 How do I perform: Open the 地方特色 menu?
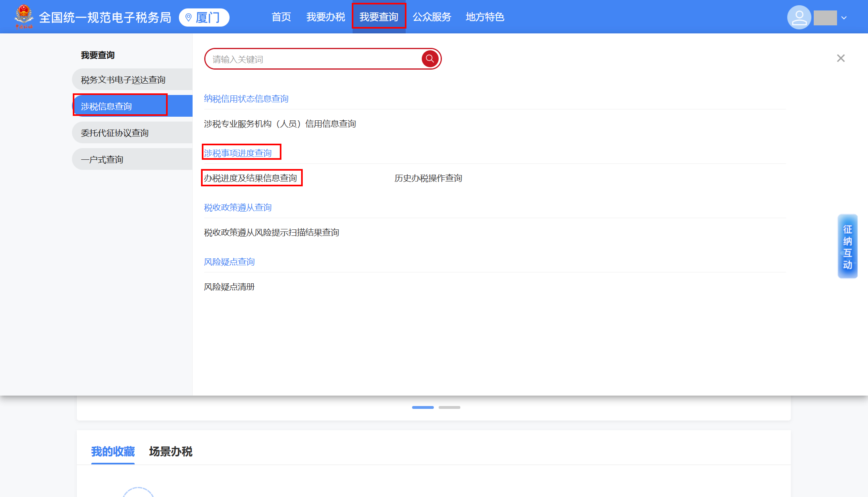484,17
